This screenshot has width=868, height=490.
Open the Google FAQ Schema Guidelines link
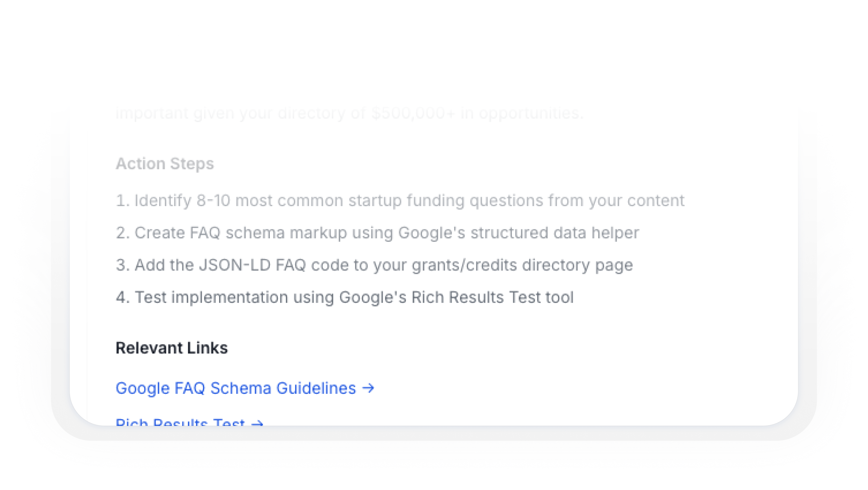(236, 388)
